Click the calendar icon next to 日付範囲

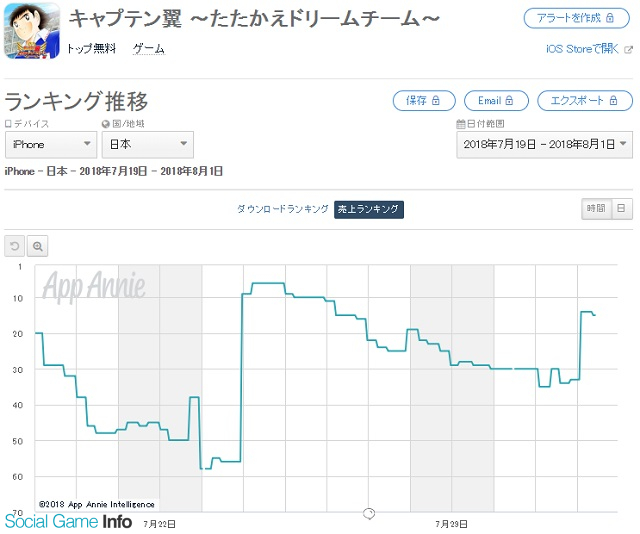pos(460,124)
